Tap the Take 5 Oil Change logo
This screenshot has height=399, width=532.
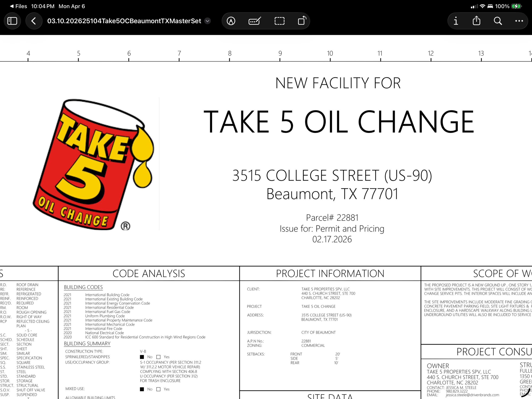click(94, 164)
